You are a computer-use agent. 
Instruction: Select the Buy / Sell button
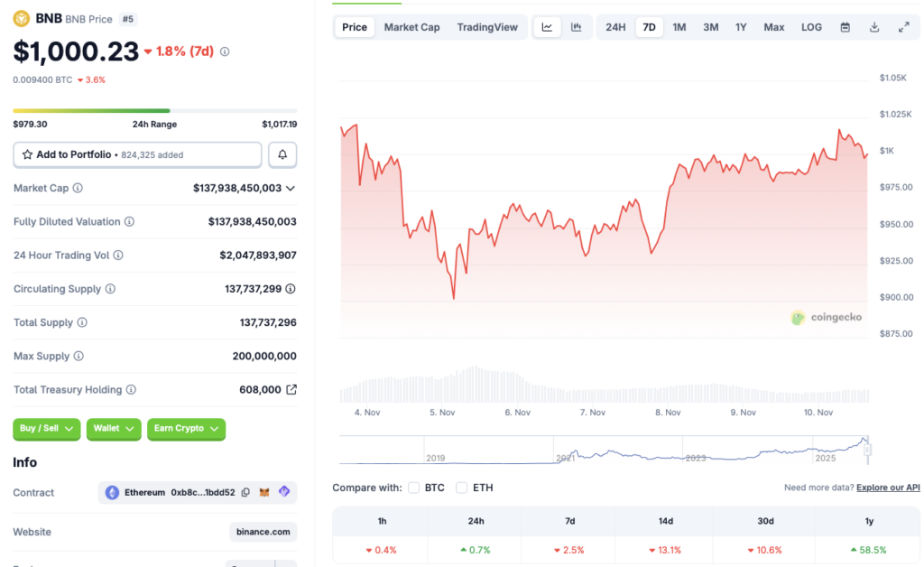pyautogui.click(x=46, y=429)
